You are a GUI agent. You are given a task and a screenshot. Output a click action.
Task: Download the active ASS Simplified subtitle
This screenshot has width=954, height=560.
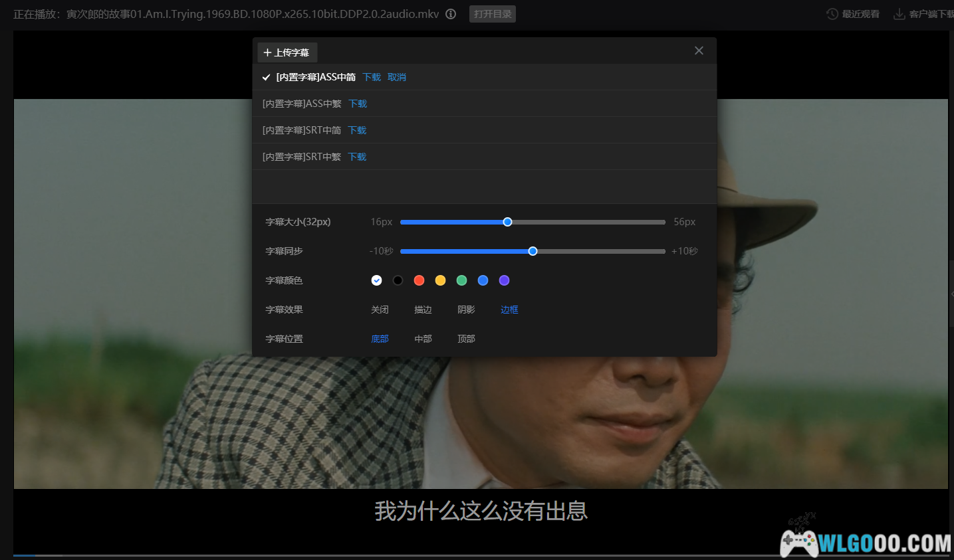372,77
